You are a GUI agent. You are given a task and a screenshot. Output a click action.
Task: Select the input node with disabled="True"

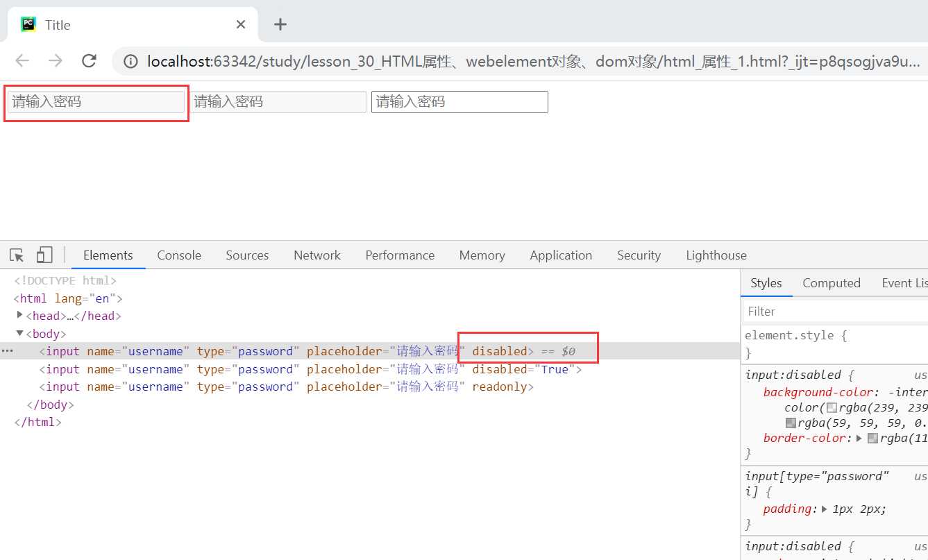310,369
